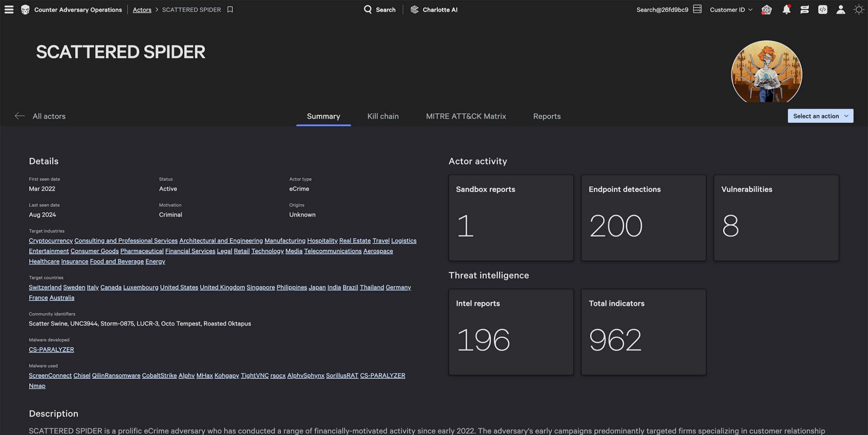The height and width of the screenshot is (435, 868).
Task: Click the United States country link
Action: (x=179, y=287)
